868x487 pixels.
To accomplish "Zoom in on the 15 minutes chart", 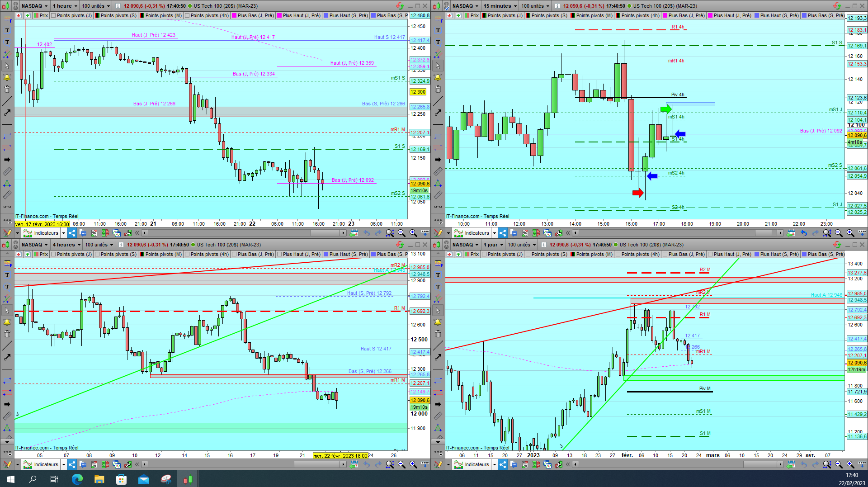I will coord(850,233).
